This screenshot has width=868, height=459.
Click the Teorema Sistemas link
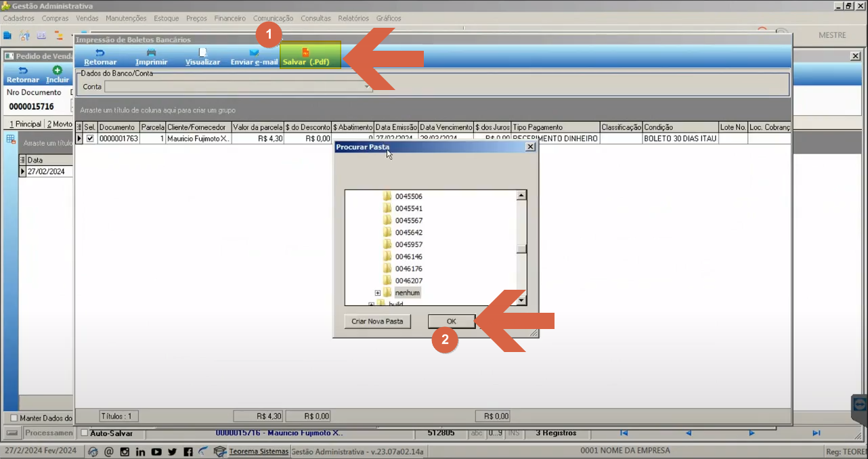tap(259, 451)
